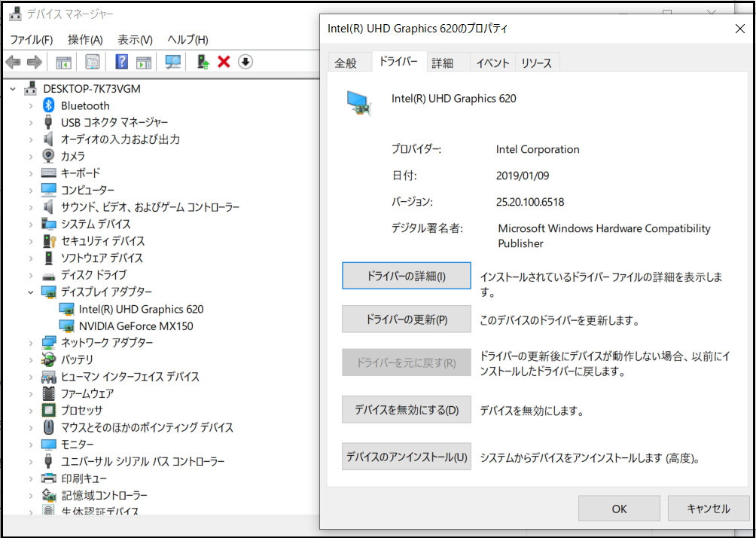Click ドライバーの更新(P) button
The image size is (756, 538).
[x=407, y=319]
